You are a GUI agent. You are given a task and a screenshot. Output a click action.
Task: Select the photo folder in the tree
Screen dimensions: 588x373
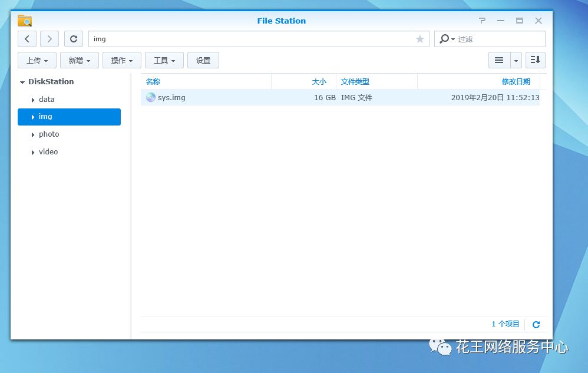[49, 134]
